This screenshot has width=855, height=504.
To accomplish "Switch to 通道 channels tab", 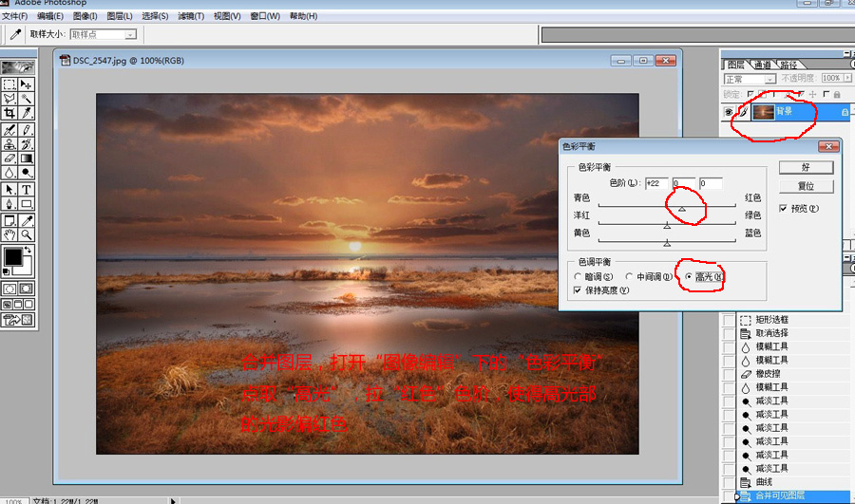I will pyautogui.click(x=762, y=65).
